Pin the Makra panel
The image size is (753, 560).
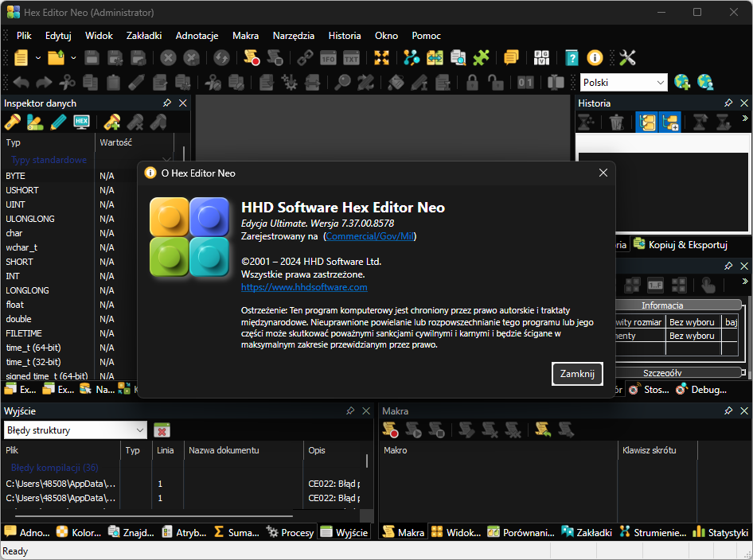[x=728, y=410]
